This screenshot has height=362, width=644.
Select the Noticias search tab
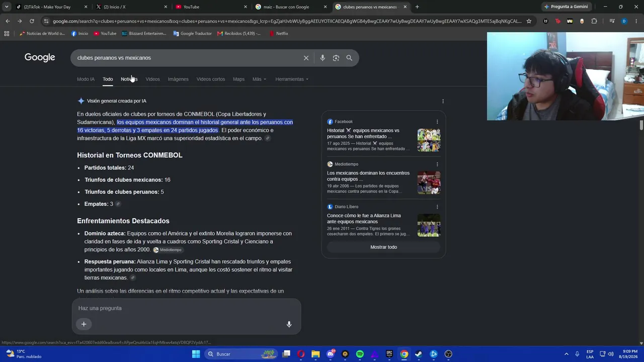pyautogui.click(x=129, y=79)
